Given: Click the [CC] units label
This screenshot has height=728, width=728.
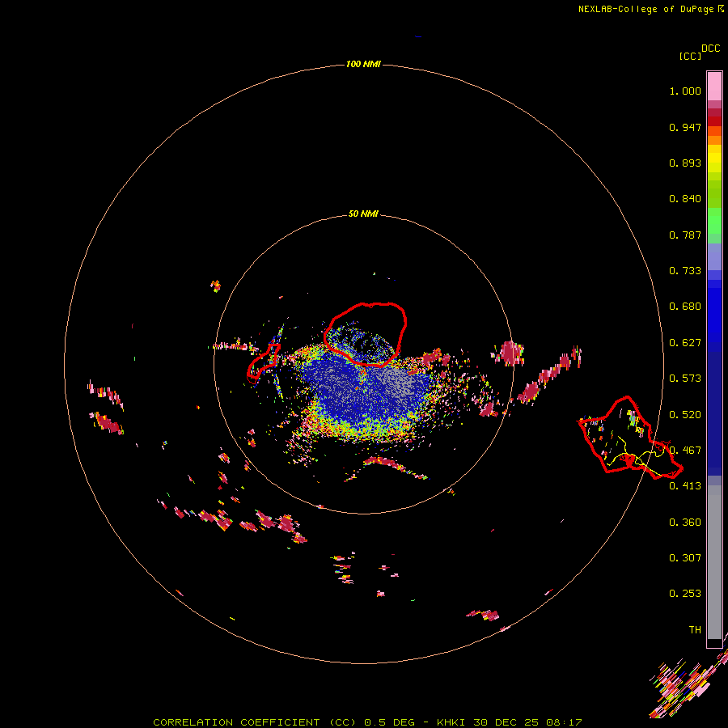Looking at the screenshot, I should pos(690,56).
